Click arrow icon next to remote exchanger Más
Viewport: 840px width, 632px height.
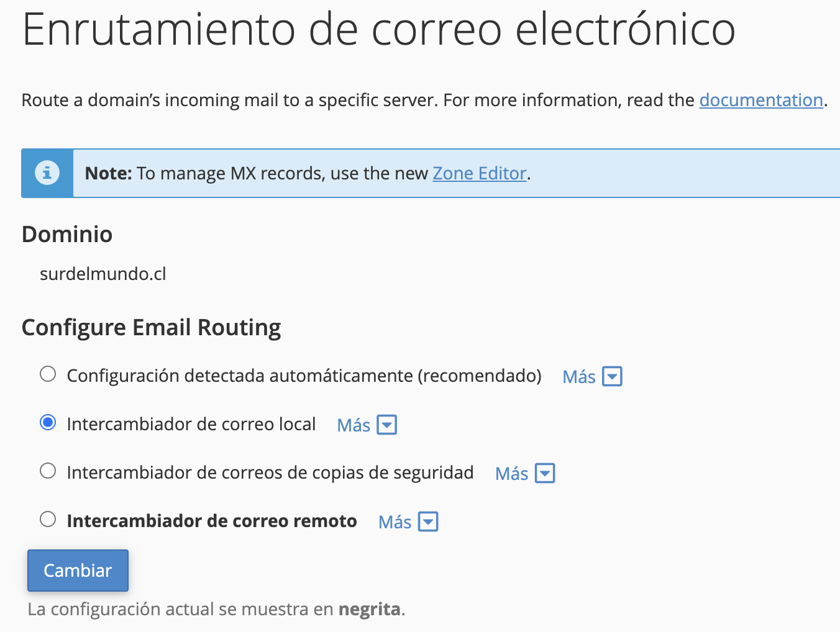click(x=428, y=521)
